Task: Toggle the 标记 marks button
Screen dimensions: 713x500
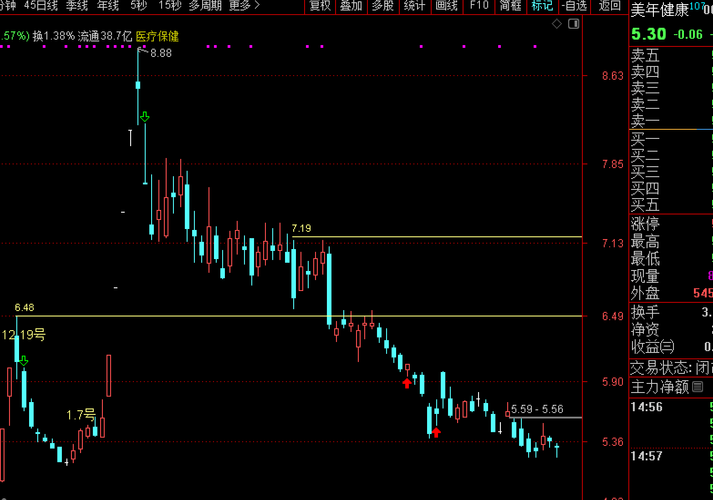Action: [542, 6]
